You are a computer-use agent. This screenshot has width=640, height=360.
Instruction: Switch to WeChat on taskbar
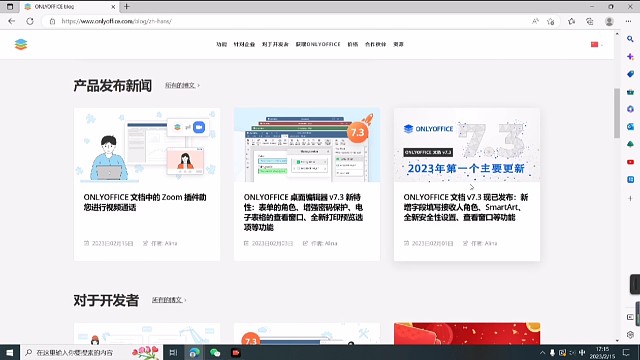(215, 352)
